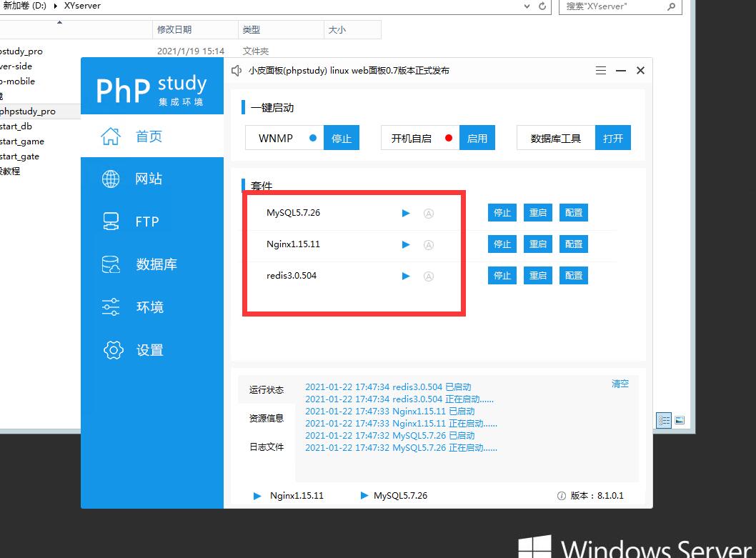Click the MySQL5.7.26 play arrow icon
This screenshot has width=756, height=558.
pos(406,213)
